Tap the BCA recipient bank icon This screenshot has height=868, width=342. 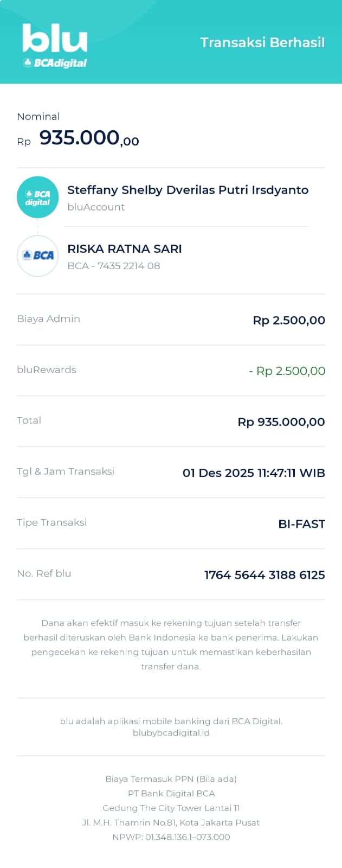click(x=37, y=256)
